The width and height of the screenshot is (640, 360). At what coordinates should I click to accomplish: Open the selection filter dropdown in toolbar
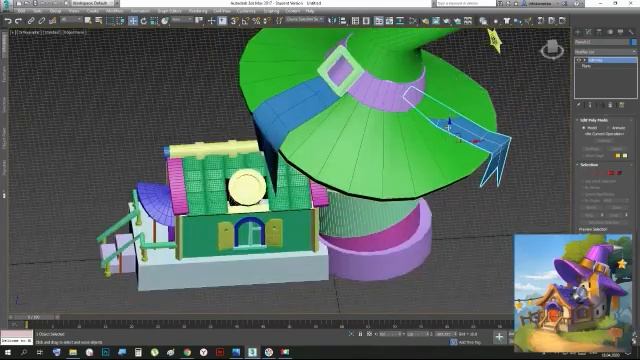(x=71, y=20)
